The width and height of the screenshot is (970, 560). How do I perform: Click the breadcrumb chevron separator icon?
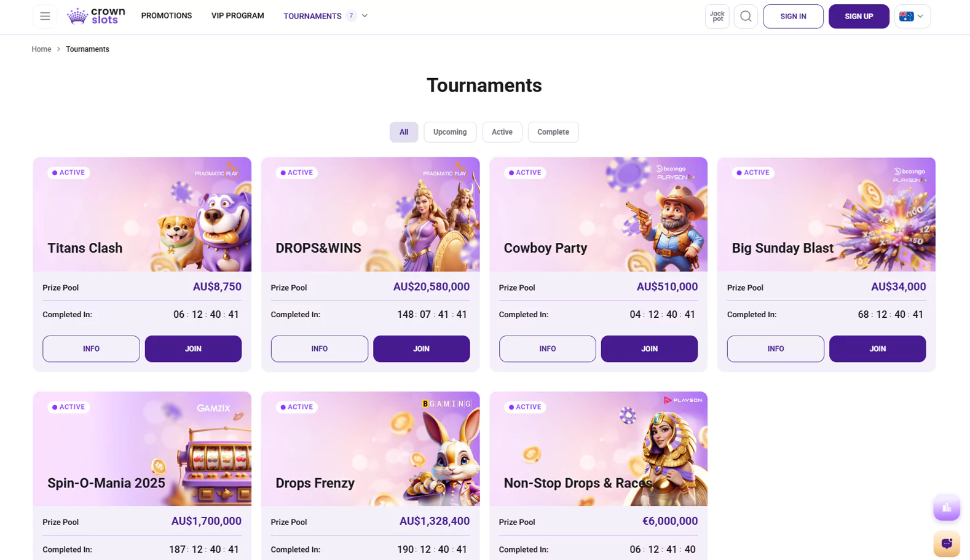point(58,49)
